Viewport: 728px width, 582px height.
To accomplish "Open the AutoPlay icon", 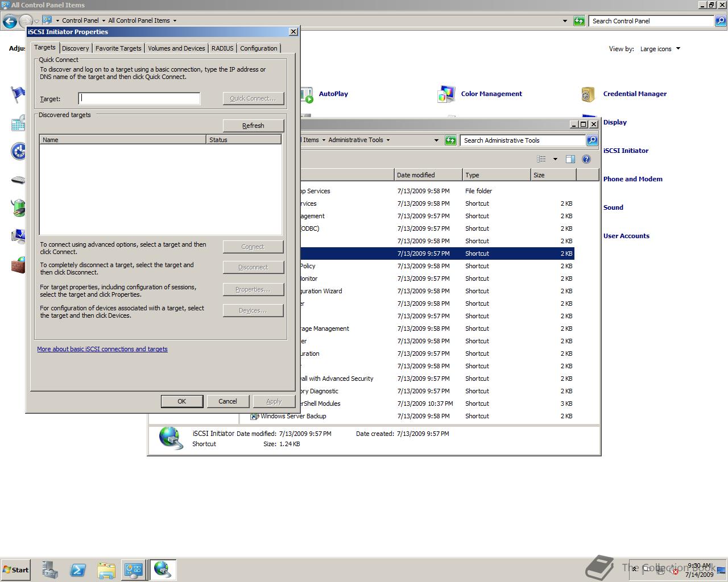I will pyautogui.click(x=306, y=95).
